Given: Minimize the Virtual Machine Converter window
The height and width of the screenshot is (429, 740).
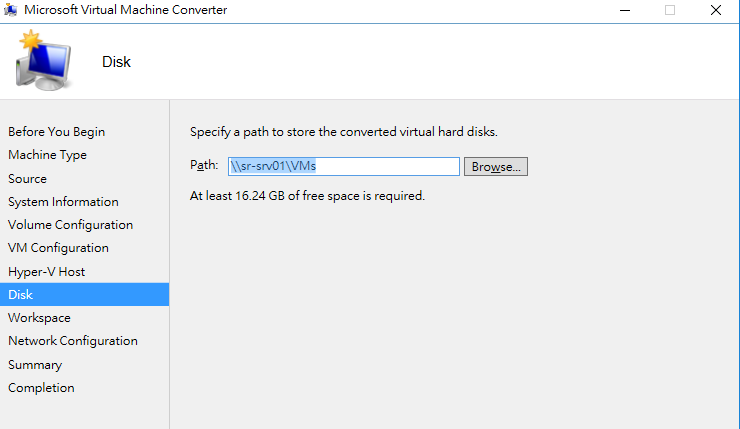Looking at the screenshot, I should point(625,10).
